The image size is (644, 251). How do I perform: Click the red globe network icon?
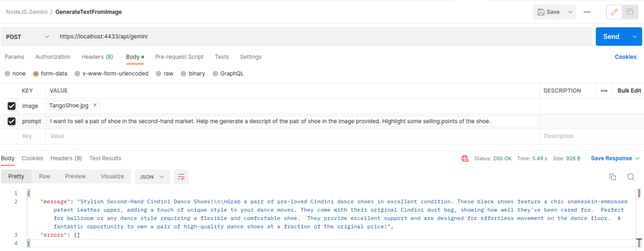[x=465, y=158]
